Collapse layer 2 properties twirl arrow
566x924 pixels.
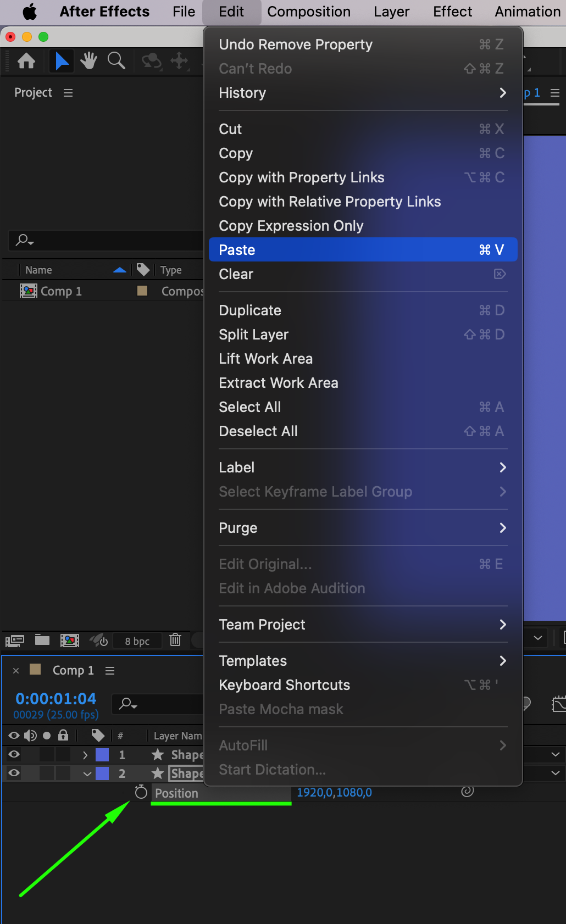tap(87, 773)
